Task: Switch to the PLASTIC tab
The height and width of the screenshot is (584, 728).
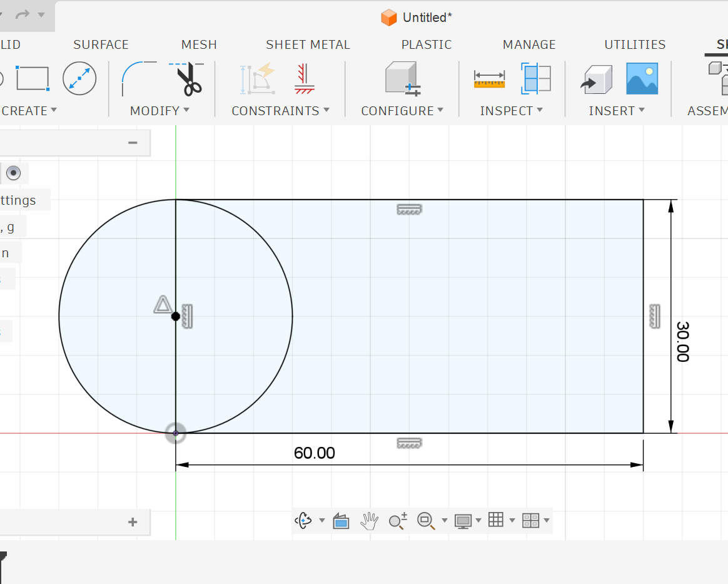Action: [x=426, y=44]
